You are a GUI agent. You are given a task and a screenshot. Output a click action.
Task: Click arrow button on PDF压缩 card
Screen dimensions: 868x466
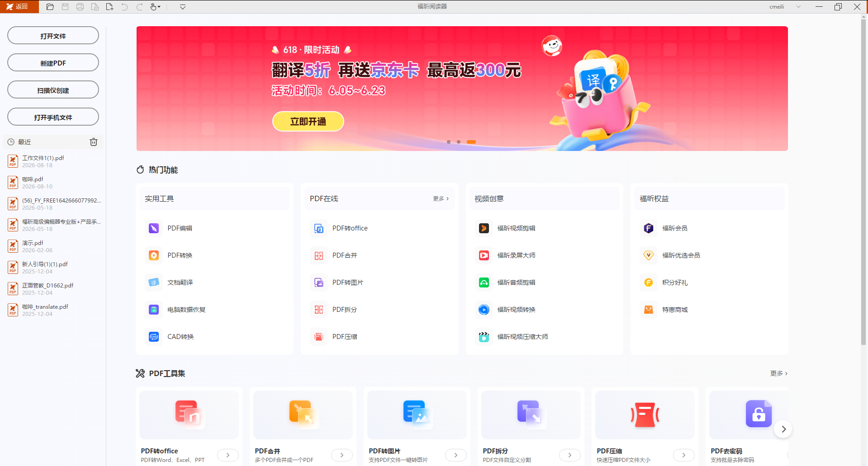point(684,455)
